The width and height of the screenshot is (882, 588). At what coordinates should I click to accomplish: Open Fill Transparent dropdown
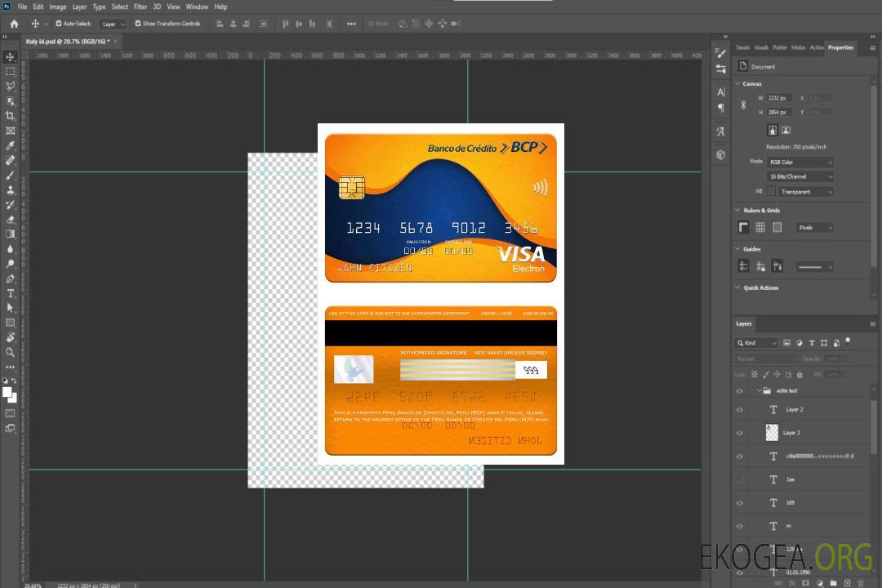point(805,192)
